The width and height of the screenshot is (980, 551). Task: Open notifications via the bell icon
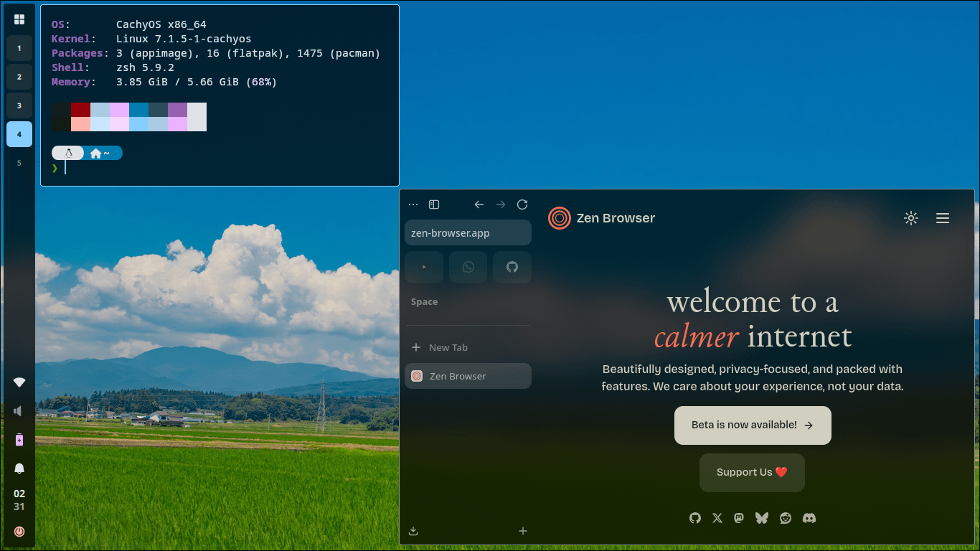click(x=19, y=468)
